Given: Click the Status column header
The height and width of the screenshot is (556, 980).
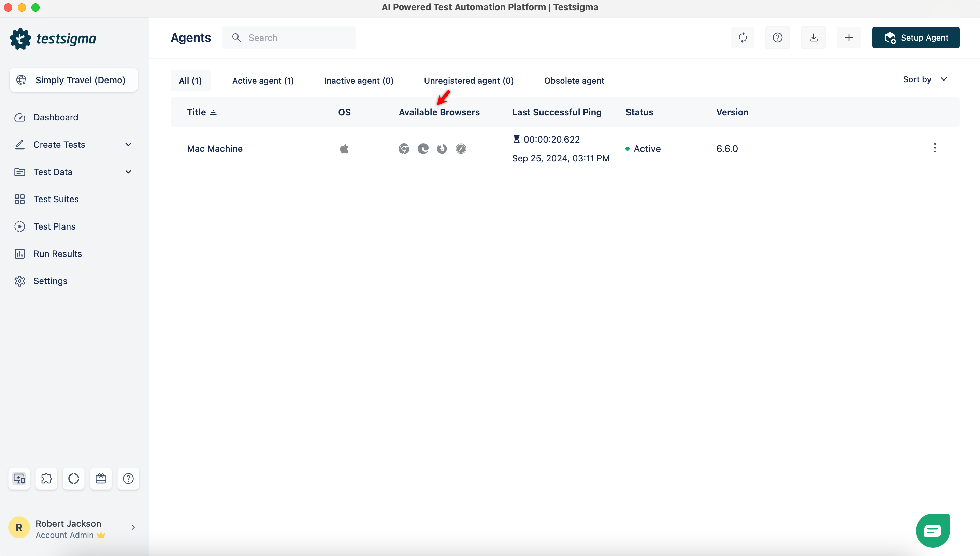Looking at the screenshot, I should click(639, 112).
